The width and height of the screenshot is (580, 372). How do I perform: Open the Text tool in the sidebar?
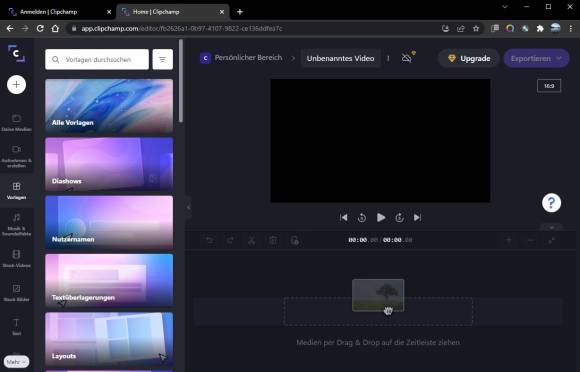(16, 327)
